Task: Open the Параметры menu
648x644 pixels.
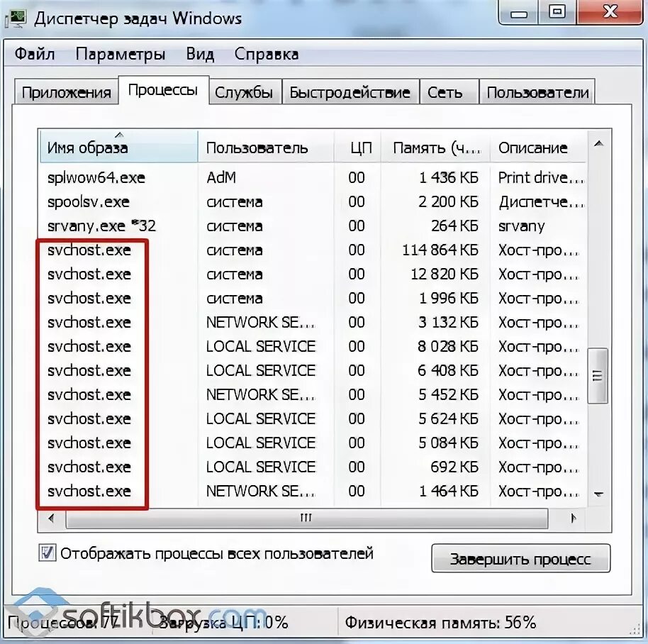Action: click(121, 54)
